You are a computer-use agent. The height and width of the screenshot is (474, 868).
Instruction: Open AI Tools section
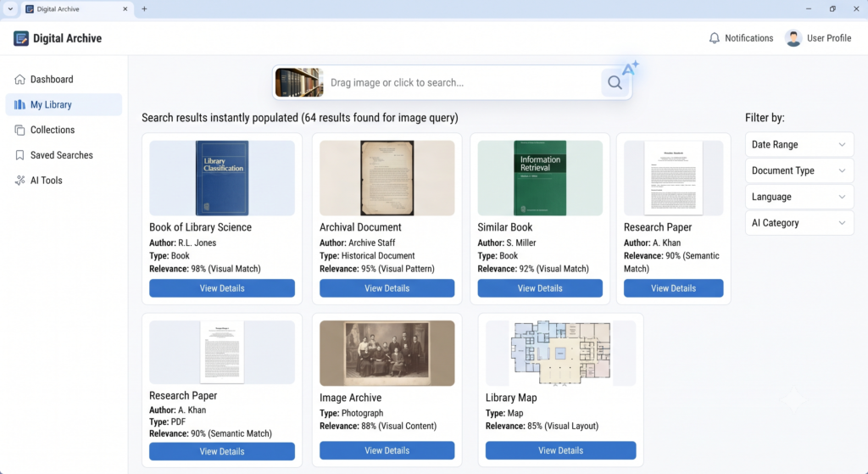click(64, 181)
